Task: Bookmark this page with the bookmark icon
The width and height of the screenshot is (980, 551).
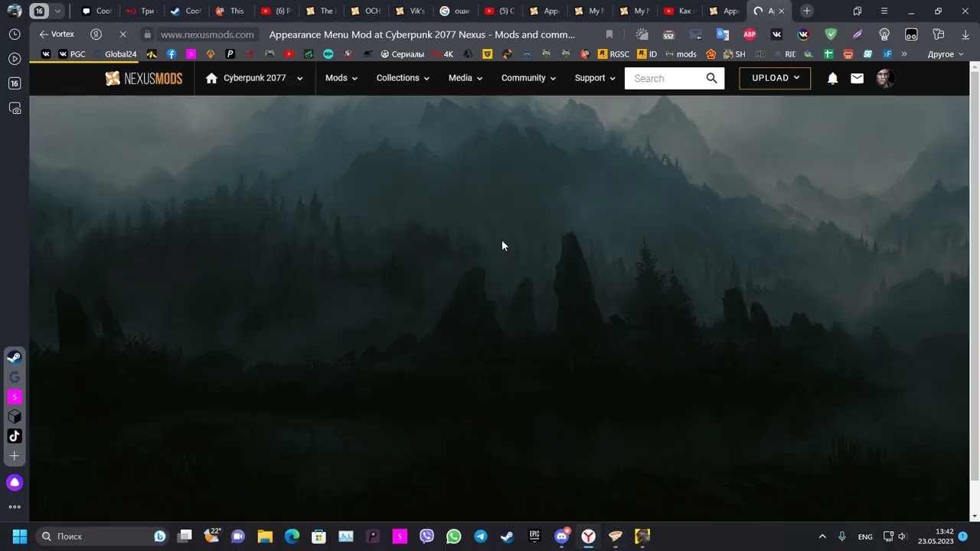Action: tap(609, 34)
